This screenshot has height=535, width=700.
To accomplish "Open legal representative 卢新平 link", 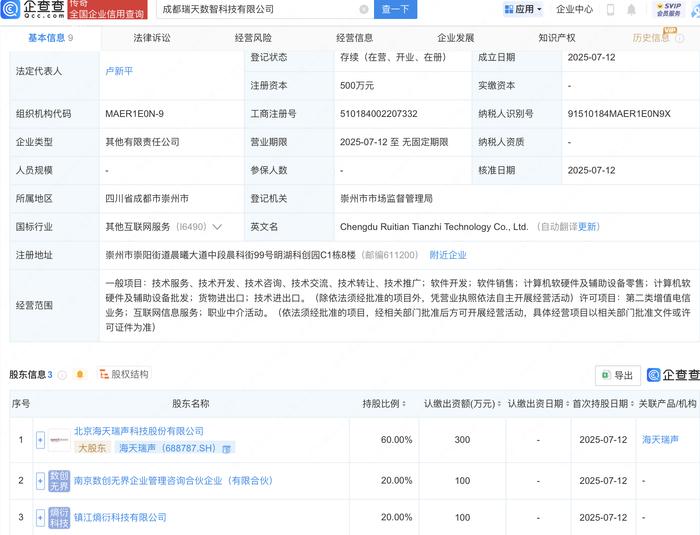I will (x=119, y=71).
